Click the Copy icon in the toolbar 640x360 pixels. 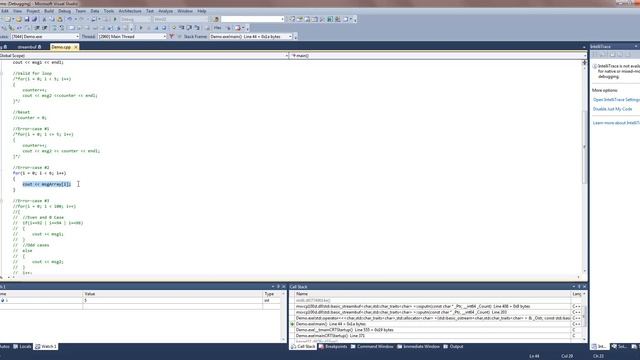52,19
